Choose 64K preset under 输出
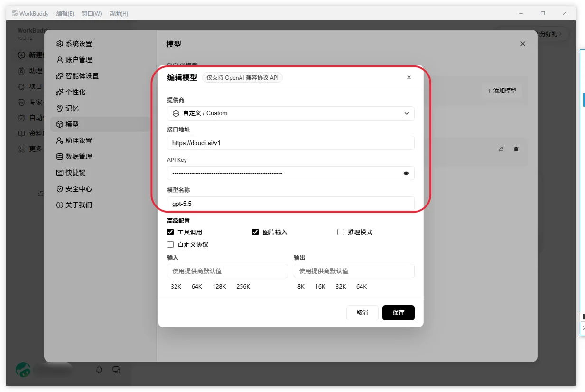The height and width of the screenshot is (392, 585). tap(362, 287)
